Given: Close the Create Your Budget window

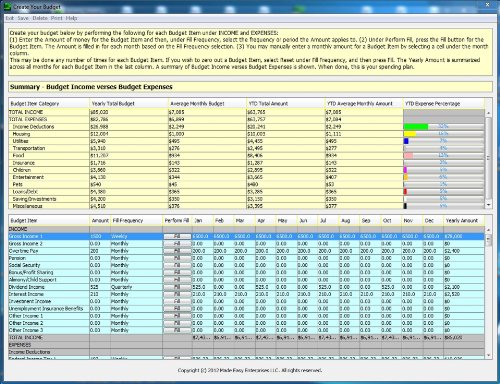Looking at the screenshot, I should point(487,4).
